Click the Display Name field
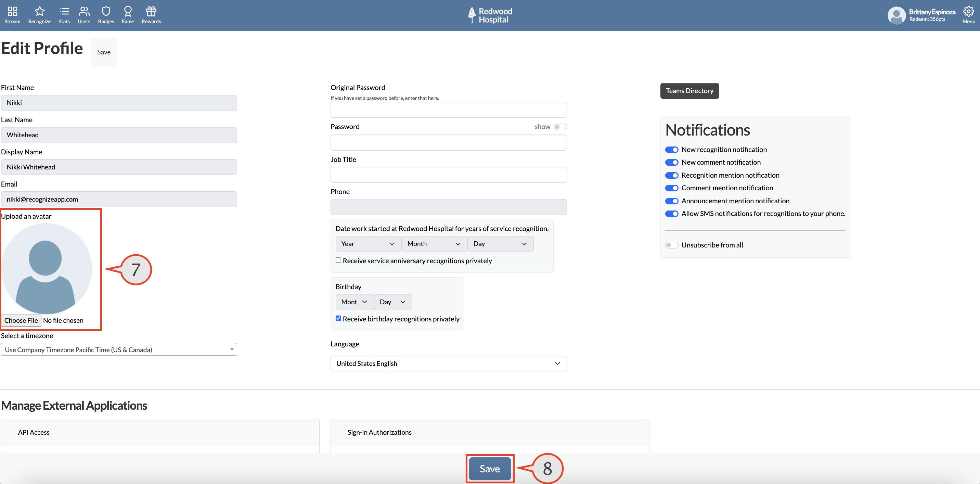 tap(119, 167)
